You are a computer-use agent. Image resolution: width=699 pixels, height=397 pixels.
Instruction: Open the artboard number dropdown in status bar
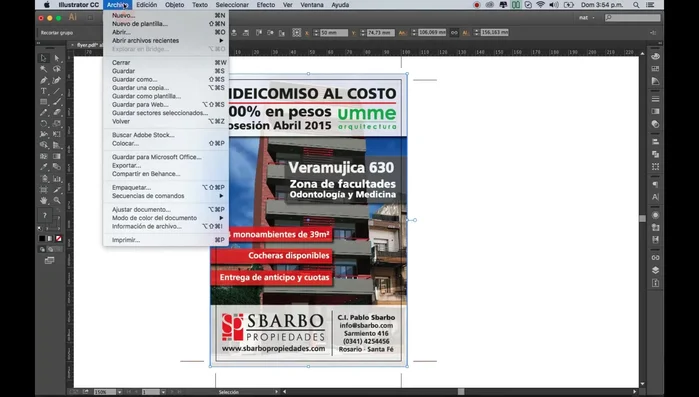[x=163, y=392]
